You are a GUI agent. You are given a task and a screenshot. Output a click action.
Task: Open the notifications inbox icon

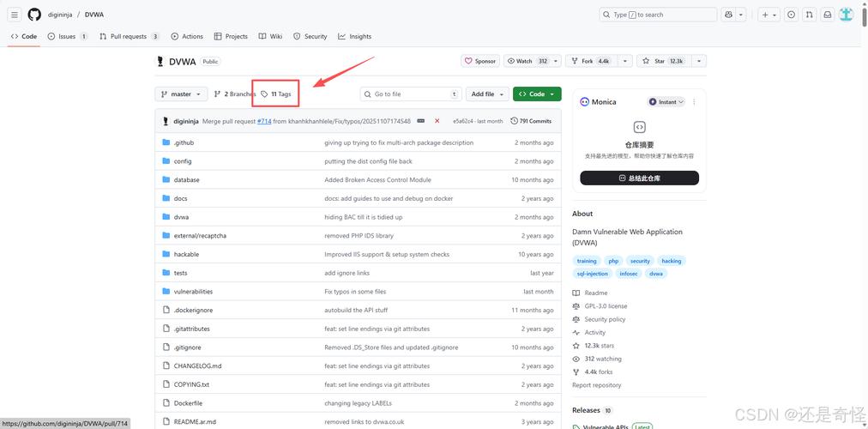pyautogui.click(x=827, y=15)
